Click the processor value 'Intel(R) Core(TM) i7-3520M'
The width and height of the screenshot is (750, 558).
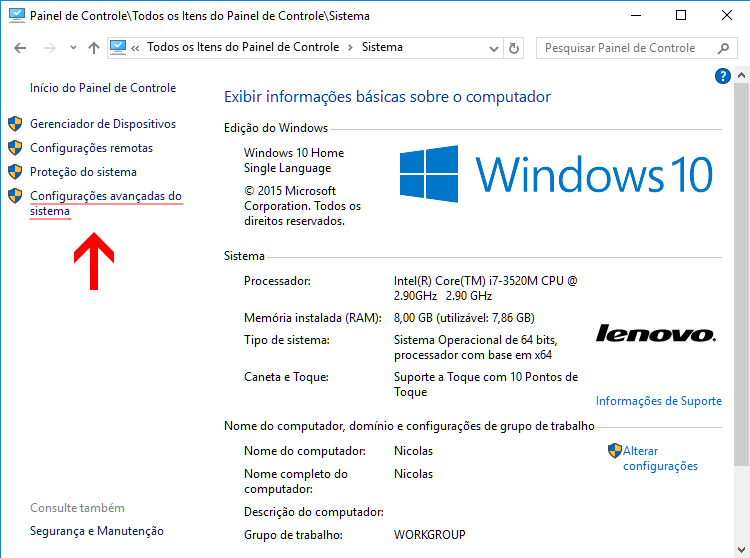pyautogui.click(x=485, y=288)
